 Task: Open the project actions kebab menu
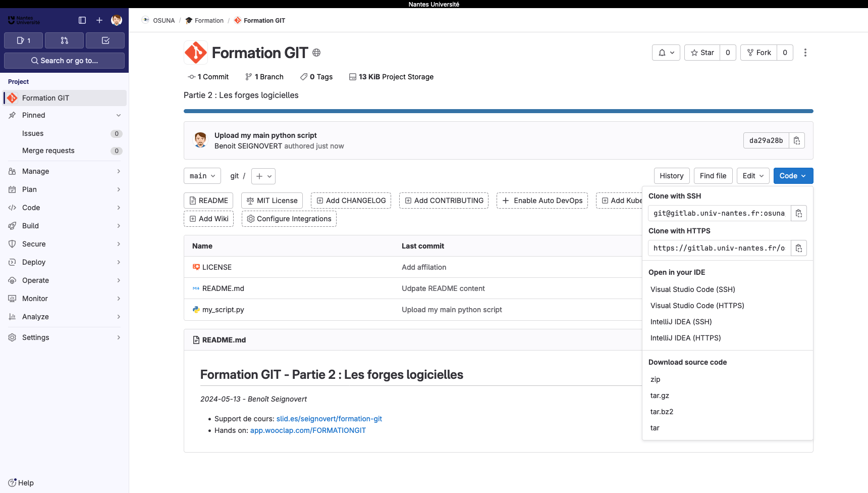[x=805, y=53]
